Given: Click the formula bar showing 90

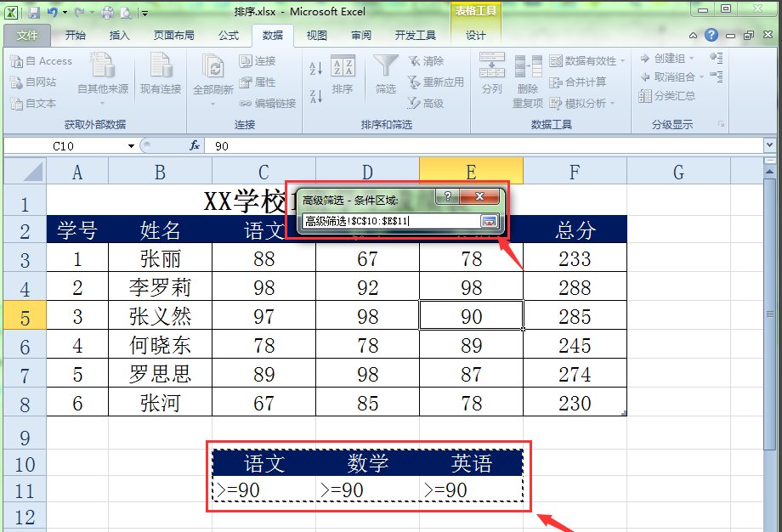Looking at the screenshot, I should 484,145.
